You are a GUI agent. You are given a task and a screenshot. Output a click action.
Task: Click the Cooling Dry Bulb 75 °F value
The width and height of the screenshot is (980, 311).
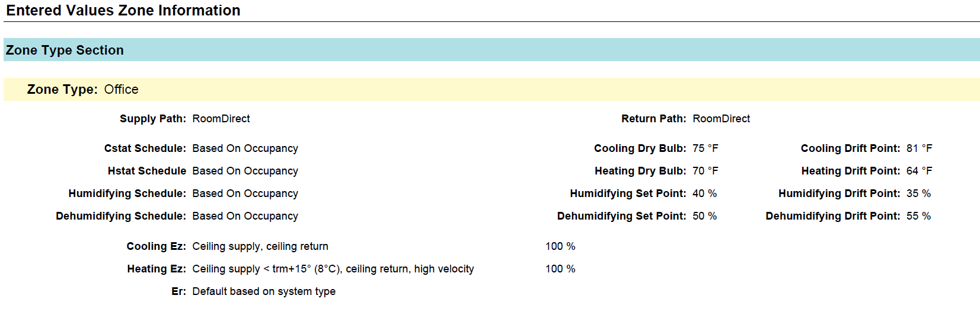[x=705, y=148]
